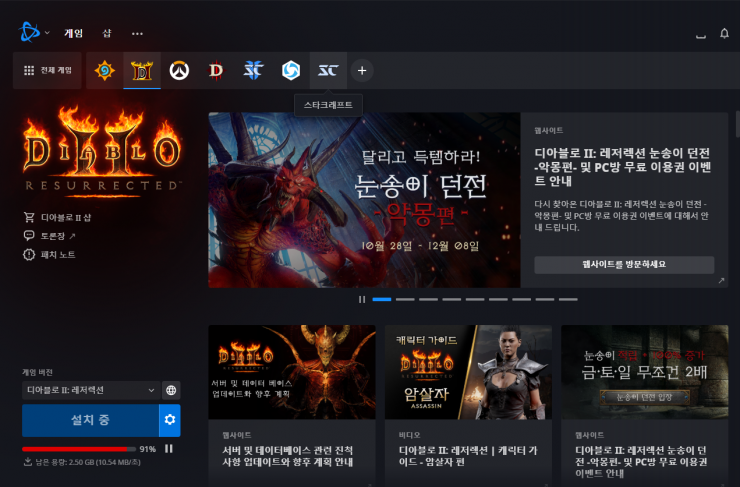Select the StarCraft game icon
Image resolution: width=740 pixels, height=487 pixels.
coord(328,71)
